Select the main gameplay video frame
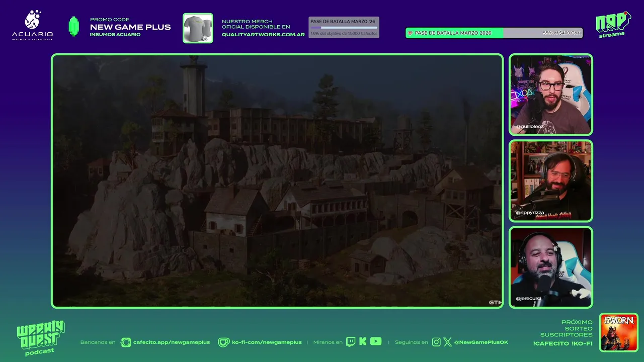The height and width of the screenshot is (362, 644). 277,181
